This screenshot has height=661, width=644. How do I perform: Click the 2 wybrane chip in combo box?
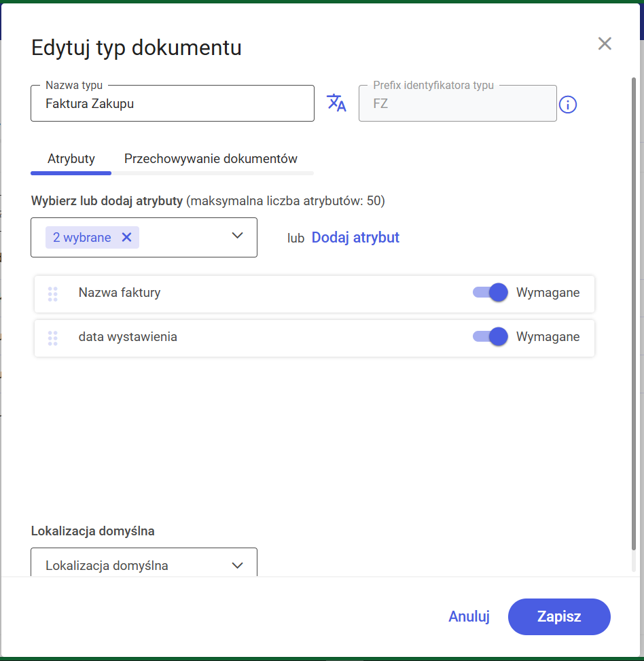[x=92, y=237]
